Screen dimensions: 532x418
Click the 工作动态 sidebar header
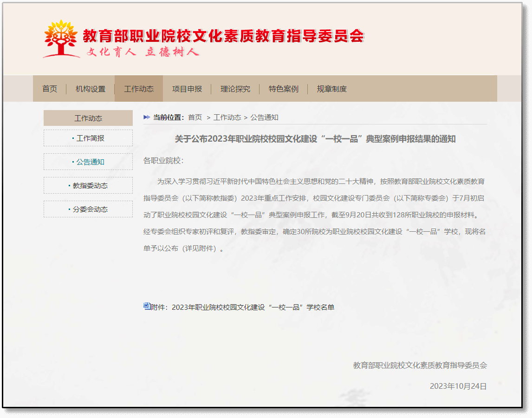click(88, 118)
